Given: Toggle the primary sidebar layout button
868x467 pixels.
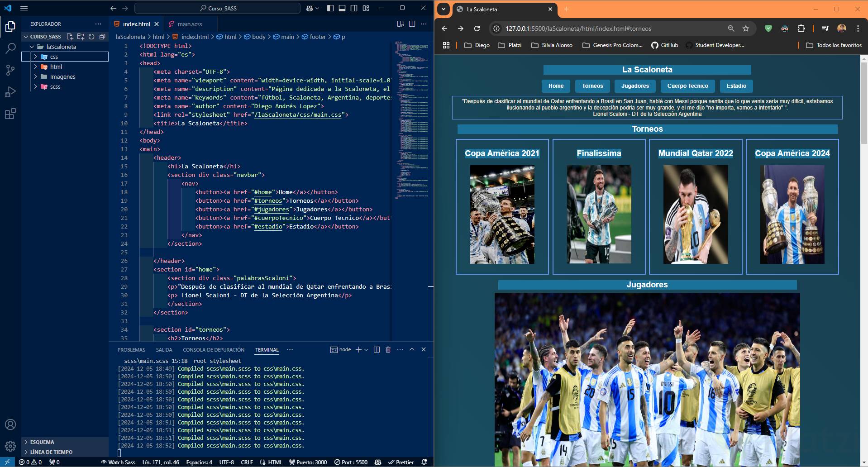Looking at the screenshot, I should coord(330,8).
